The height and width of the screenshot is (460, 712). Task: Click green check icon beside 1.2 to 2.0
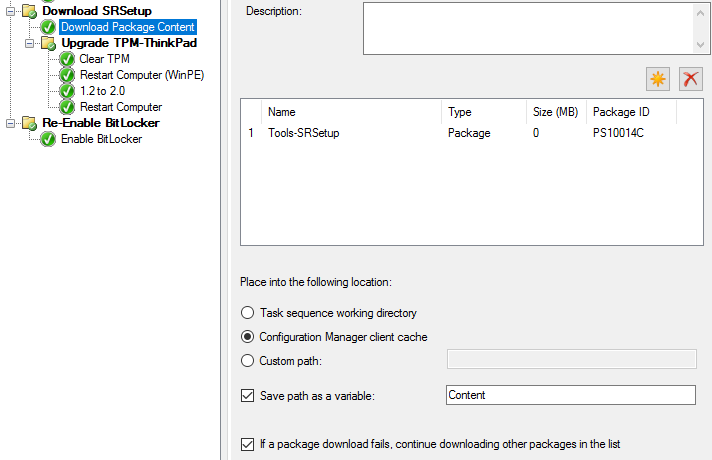[x=67, y=91]
